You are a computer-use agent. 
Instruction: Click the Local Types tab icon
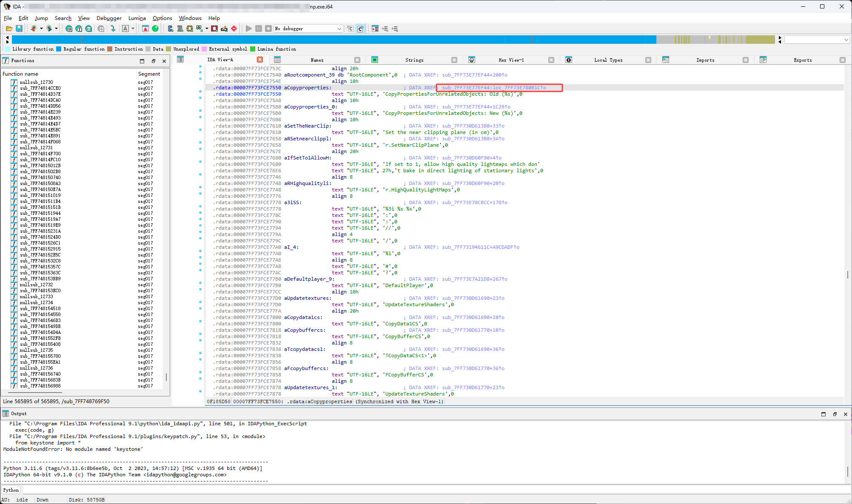569,60
